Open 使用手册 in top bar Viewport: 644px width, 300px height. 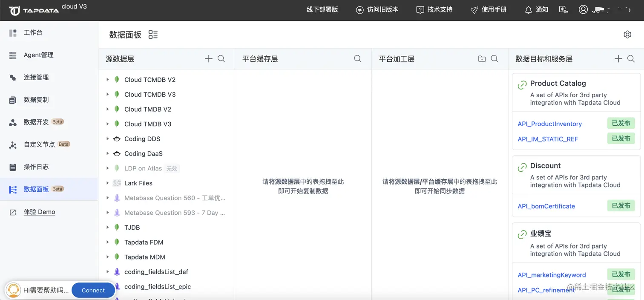[489, 9]
